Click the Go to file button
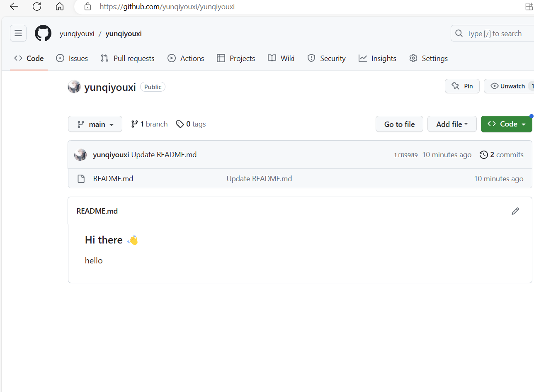The width and height of the screenshot is (534, 392). coord(399,124)
